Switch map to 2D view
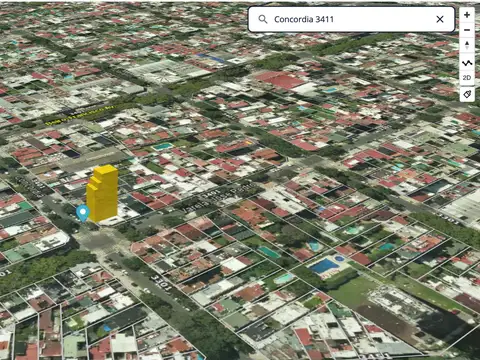This screenshot has width=480, height=360. (467, 78)
